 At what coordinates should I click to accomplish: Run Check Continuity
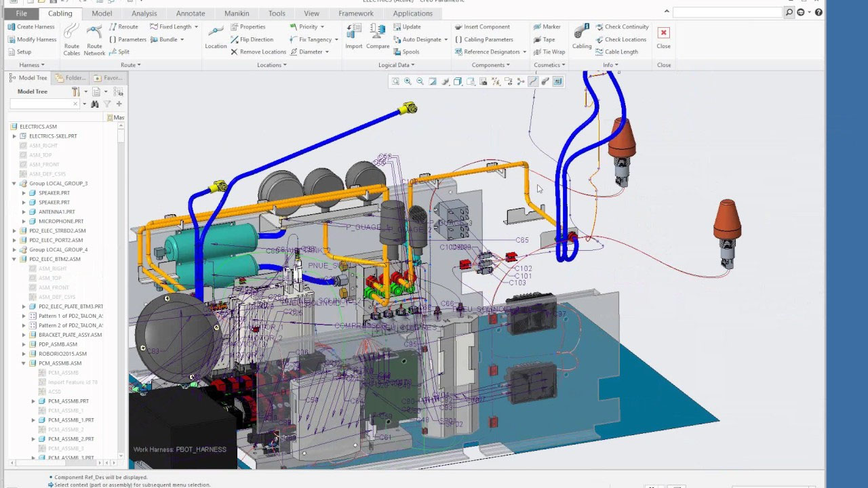tap(622, 26)
